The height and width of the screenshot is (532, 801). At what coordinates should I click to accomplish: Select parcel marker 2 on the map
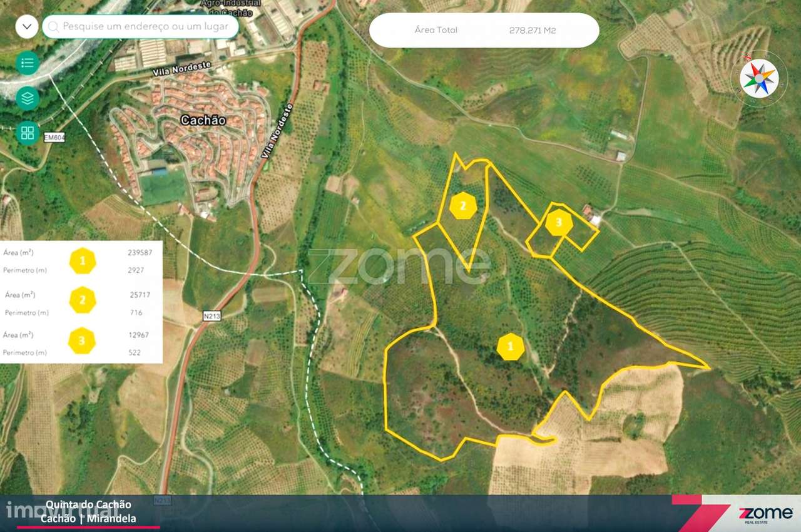(x=462, y=204)
